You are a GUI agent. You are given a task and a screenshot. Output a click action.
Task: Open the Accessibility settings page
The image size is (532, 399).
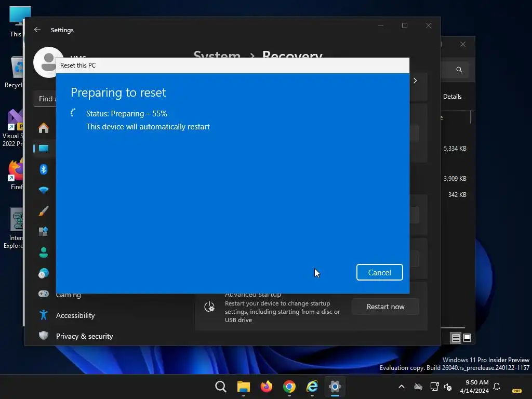coord(75,315)
